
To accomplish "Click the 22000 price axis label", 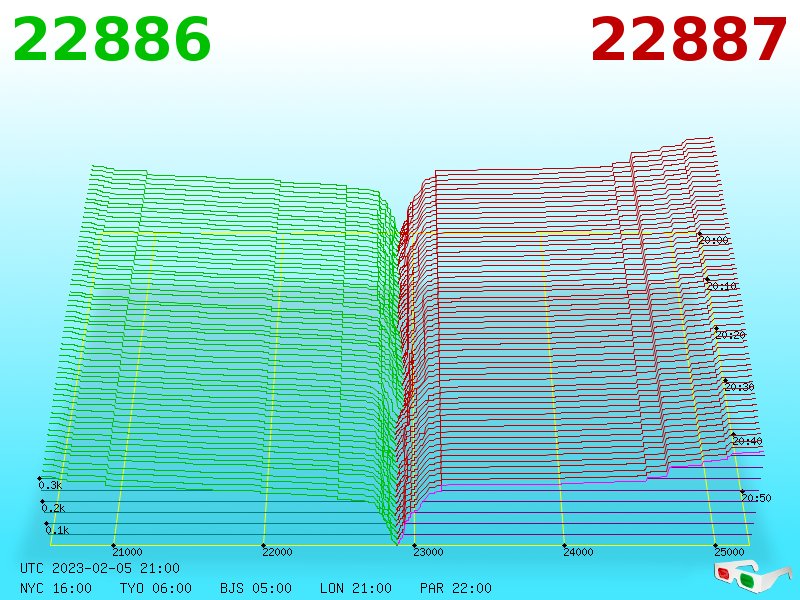I will (277, 552).
